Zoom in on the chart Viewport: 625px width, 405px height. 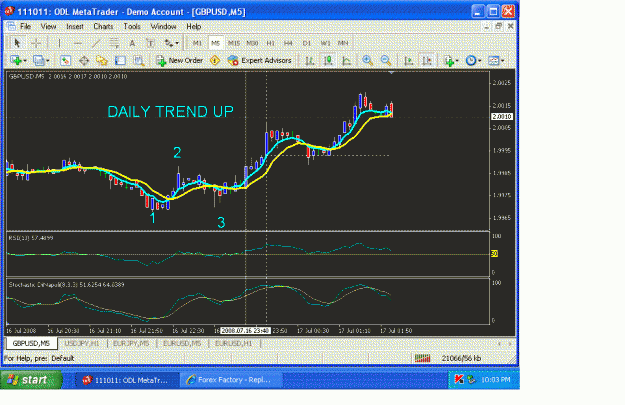point(368,61)
